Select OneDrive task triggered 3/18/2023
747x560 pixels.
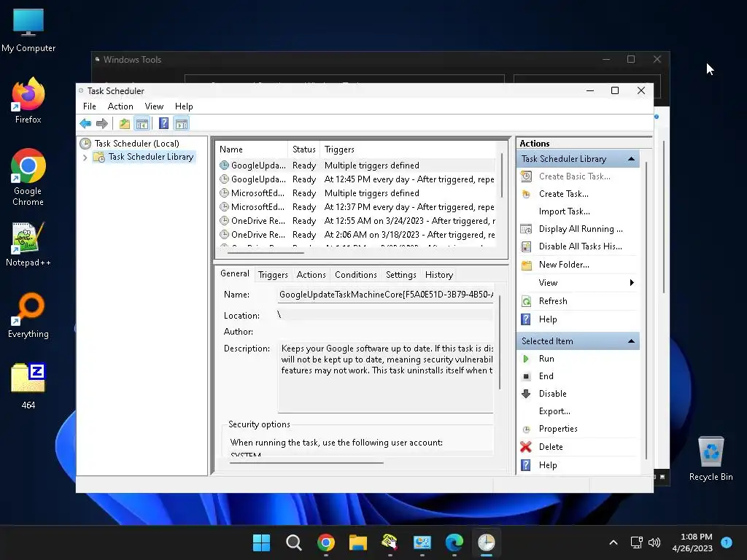coord(356,234)
